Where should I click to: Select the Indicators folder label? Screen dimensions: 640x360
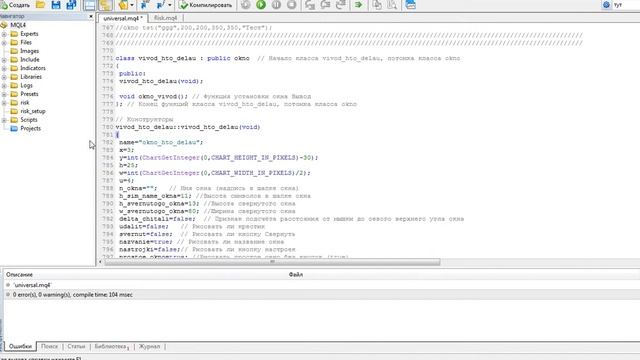click(x=33, y=68)
